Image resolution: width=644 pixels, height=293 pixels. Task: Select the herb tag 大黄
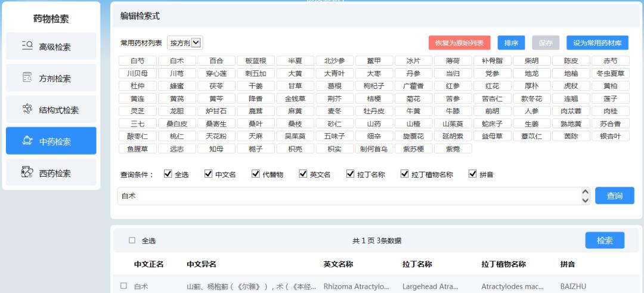point(295,73)
